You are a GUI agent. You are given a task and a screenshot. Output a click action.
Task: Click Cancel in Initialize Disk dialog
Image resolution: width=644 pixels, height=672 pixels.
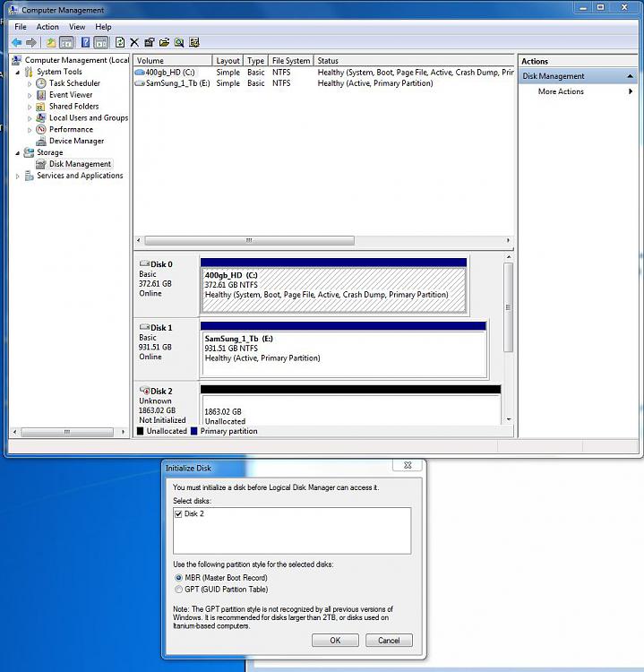coord(389,641)
